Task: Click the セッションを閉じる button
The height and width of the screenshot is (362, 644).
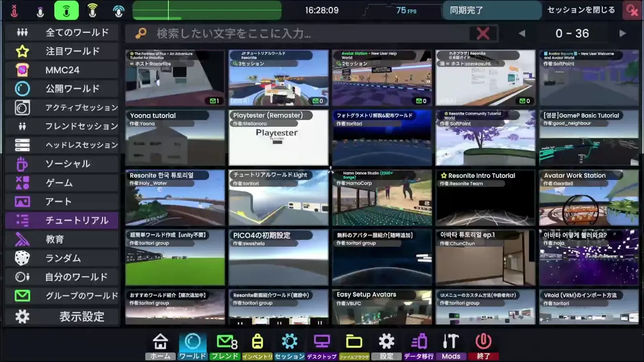Action: (x=581, y=10)
